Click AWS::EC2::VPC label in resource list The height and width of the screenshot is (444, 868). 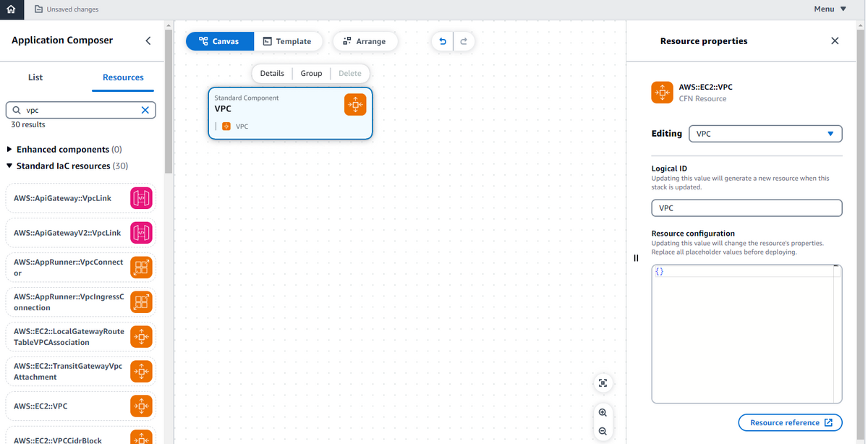(41, 406)
